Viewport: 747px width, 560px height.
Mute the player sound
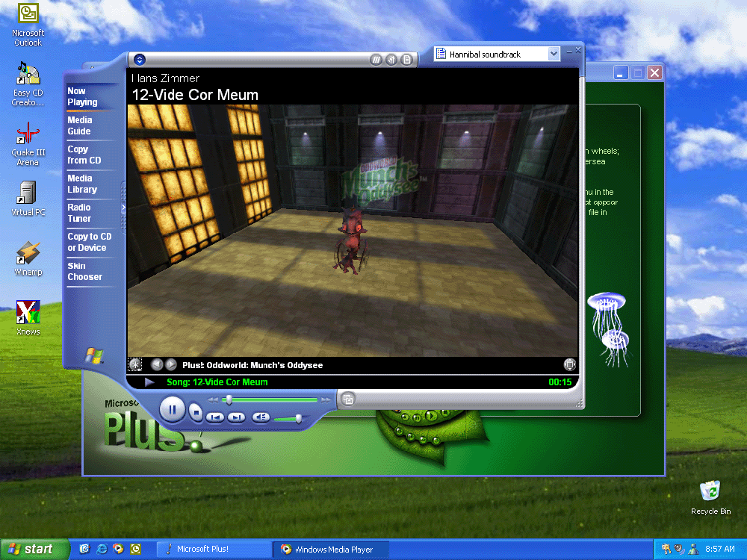coord(261,417)
